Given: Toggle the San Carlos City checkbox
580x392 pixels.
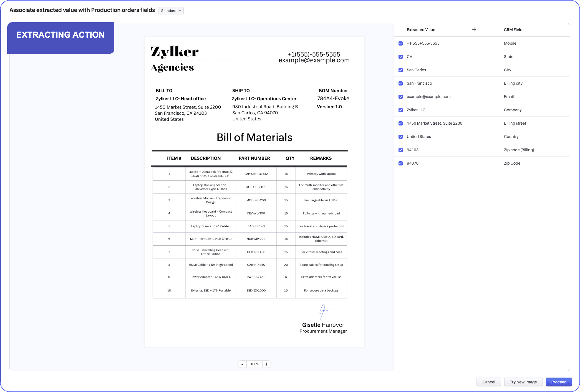Looking at the screenshot, I should [x=400, y=70].
